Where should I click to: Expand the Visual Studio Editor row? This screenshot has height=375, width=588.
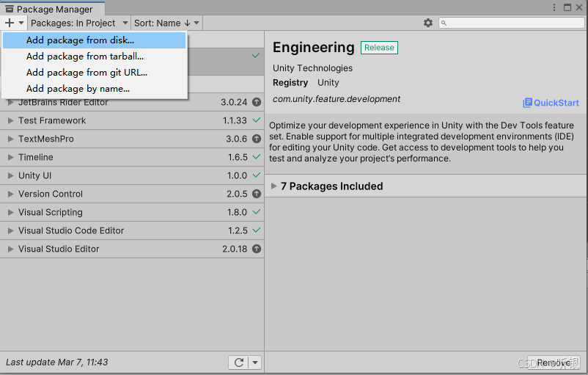click(x=10, y=249)
